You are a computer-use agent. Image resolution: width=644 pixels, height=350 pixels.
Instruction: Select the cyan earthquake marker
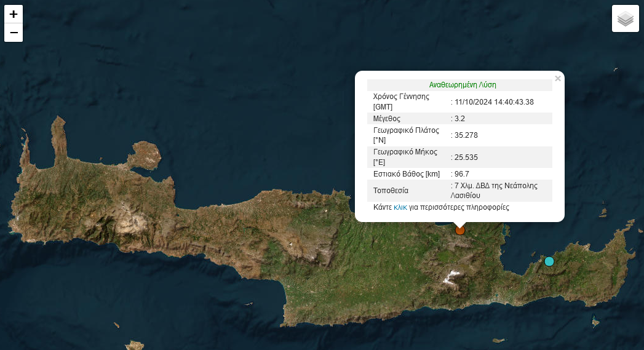[x=549, y=261]
